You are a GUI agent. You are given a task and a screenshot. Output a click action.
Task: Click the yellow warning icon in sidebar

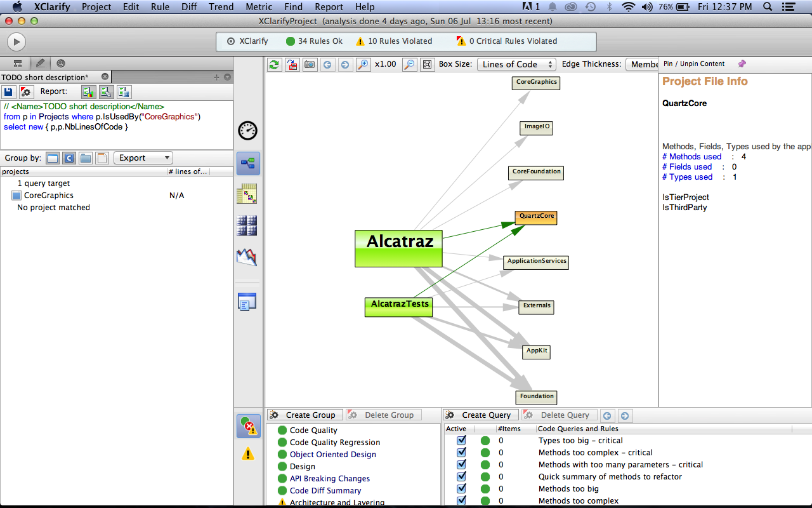[x=248, y=454]
